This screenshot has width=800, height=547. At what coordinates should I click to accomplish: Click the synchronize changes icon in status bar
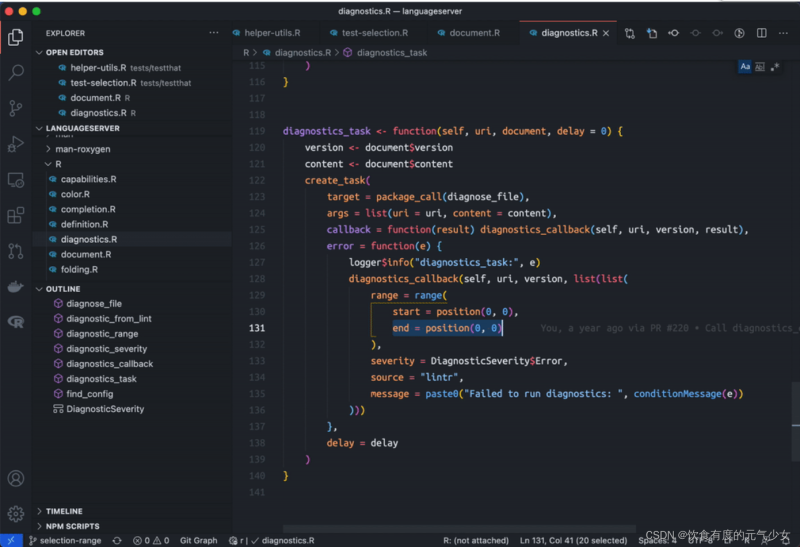(x=117, y=540)
